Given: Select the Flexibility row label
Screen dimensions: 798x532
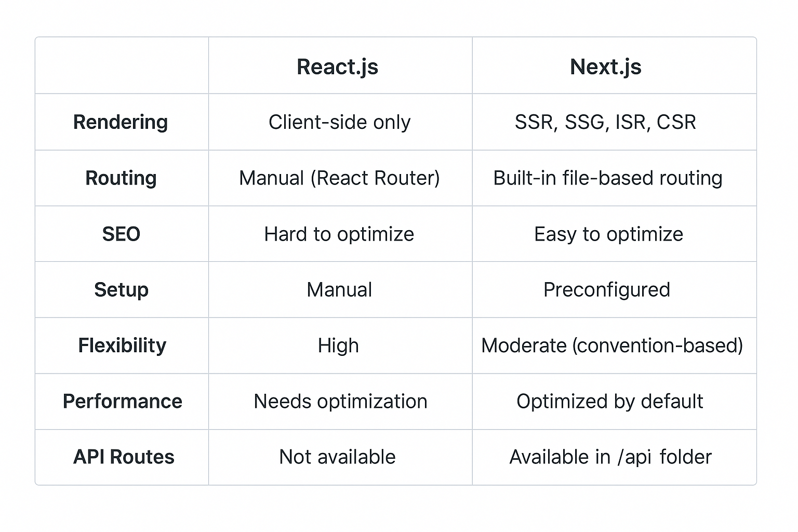Looking at the screenshot, I should coord(122,345).
